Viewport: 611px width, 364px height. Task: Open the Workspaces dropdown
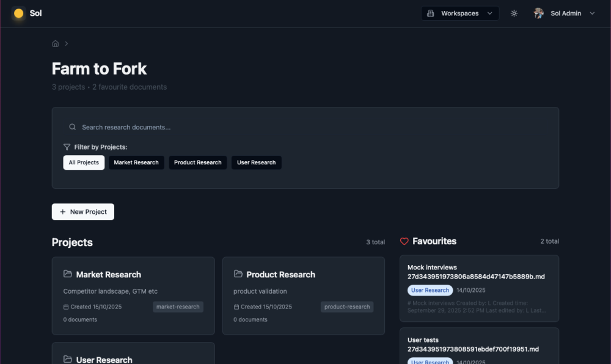pyautogui.click(x=460, y=13)
